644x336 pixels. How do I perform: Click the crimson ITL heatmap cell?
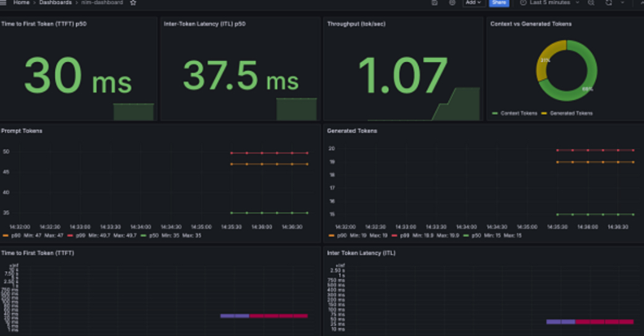coord(604,322)
